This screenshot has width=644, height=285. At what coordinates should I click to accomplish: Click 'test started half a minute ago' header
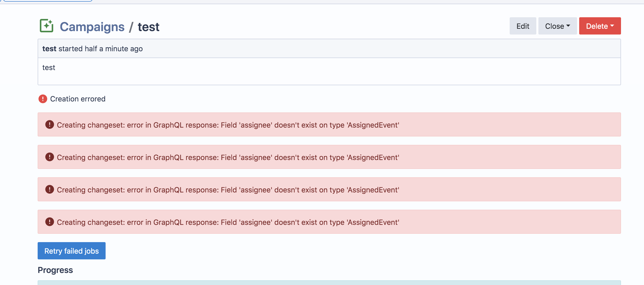point(93,49)
